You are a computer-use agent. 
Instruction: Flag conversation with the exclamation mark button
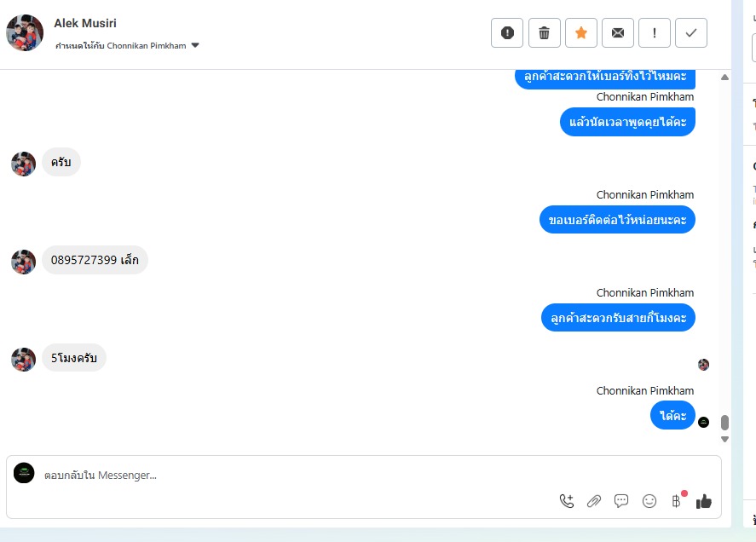[655, 32]
